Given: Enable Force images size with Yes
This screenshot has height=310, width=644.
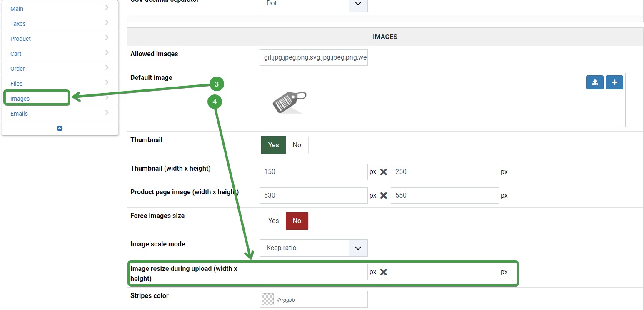Looking at the screenshot, I should (273, 221).
